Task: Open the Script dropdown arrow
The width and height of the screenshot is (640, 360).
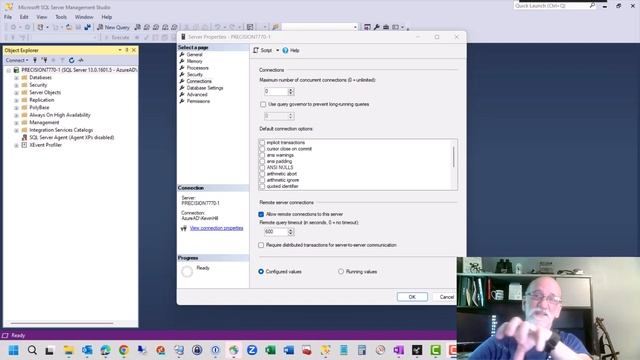Action: 278,50
